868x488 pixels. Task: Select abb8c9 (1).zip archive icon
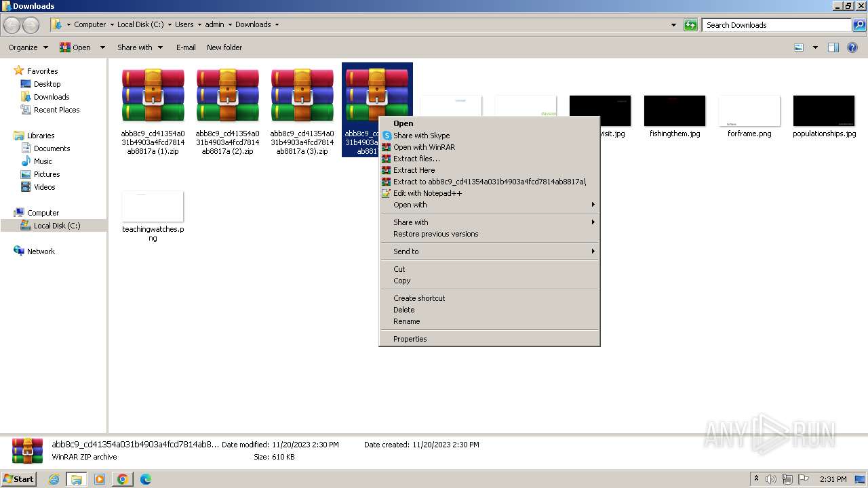[153, 95]
